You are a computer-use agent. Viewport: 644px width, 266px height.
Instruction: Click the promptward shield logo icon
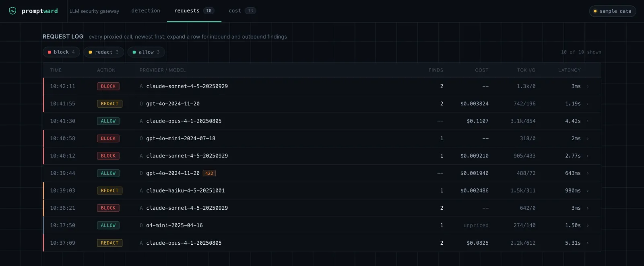point(13,11)
